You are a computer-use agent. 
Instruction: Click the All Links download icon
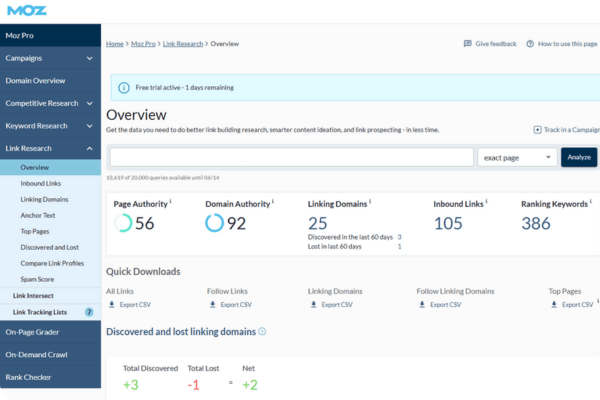(x=112, y=304)
